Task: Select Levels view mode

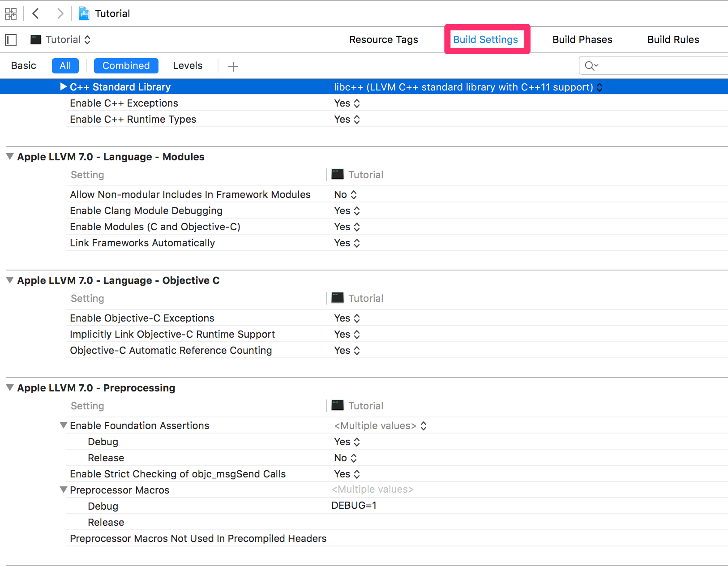Action: click(x=188, y=65)
